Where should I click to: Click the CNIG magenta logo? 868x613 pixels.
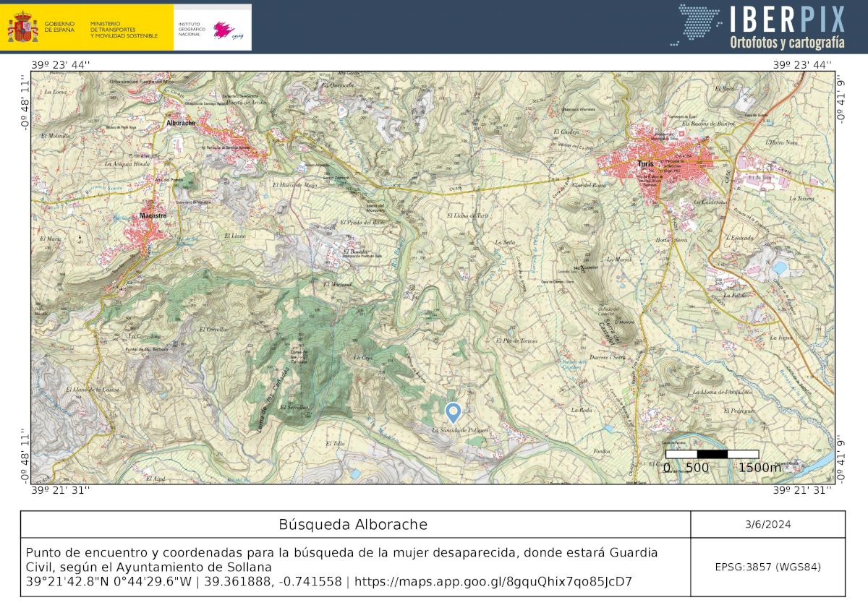pos(227,30)
